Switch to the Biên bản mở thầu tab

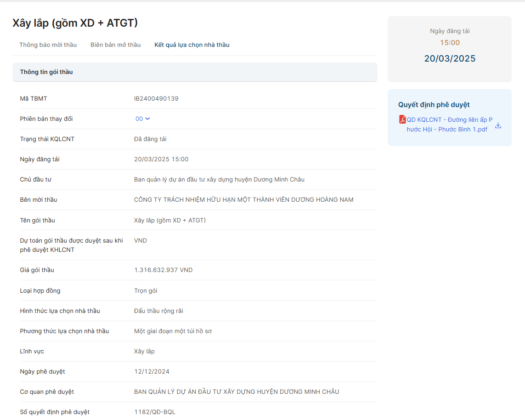pos(115,45)
